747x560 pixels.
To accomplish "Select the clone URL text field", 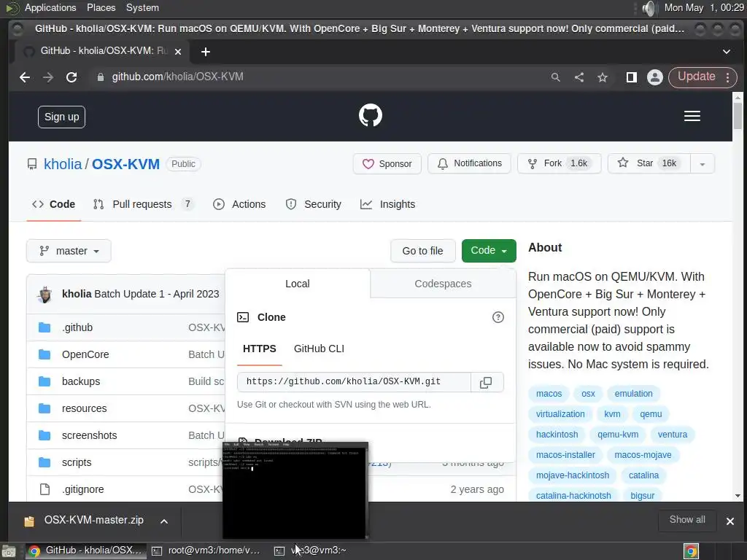I will (354, 382).
